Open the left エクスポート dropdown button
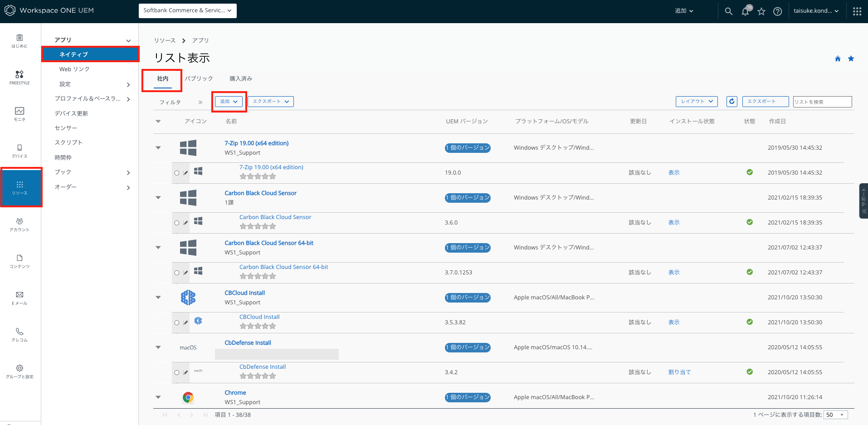868x425 pixels. (x=271, y=102)
